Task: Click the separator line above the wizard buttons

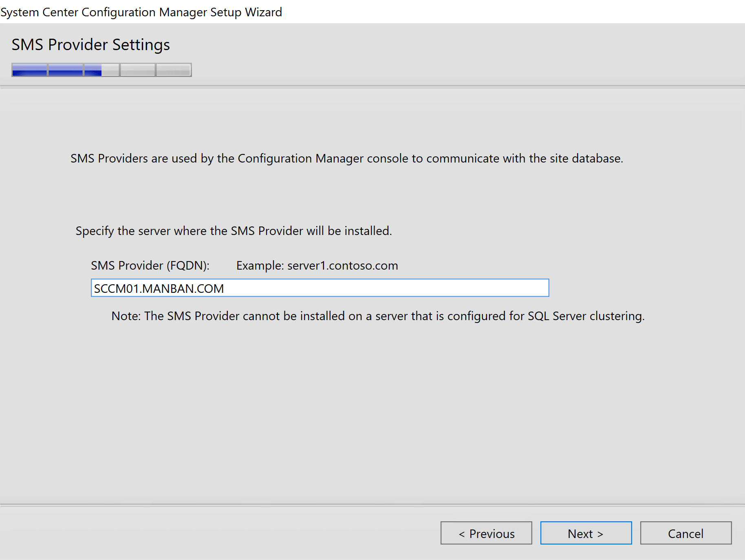Action: (x=372, y=505)
